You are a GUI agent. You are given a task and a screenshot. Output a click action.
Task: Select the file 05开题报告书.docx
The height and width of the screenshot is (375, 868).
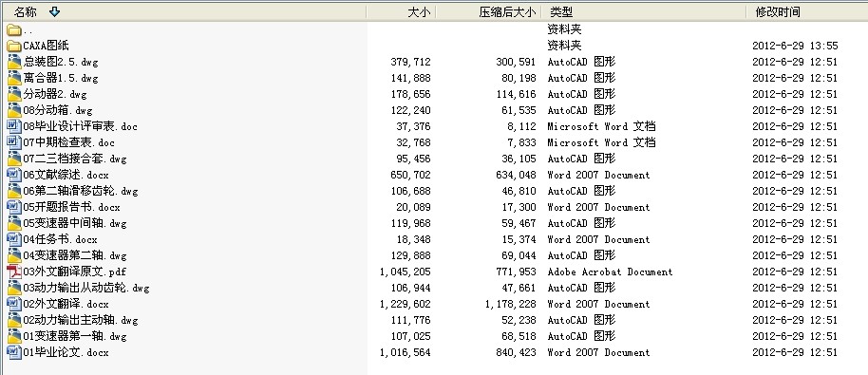71,207
